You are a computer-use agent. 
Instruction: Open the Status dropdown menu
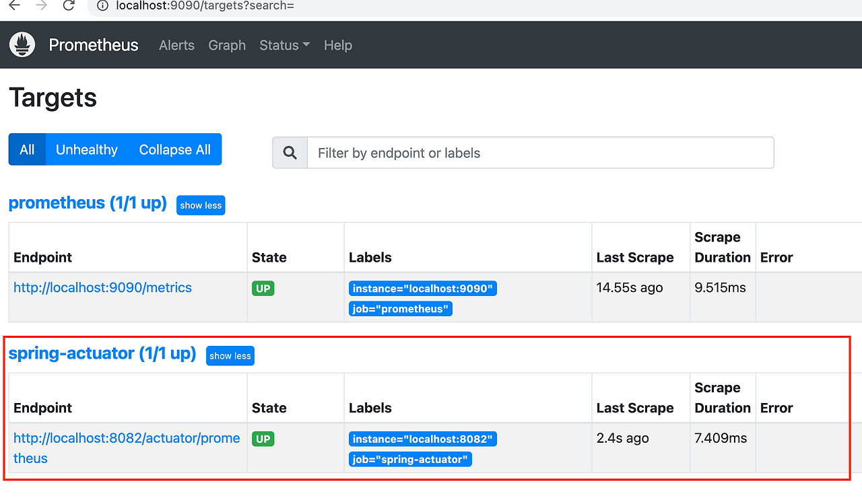(284, 45)
